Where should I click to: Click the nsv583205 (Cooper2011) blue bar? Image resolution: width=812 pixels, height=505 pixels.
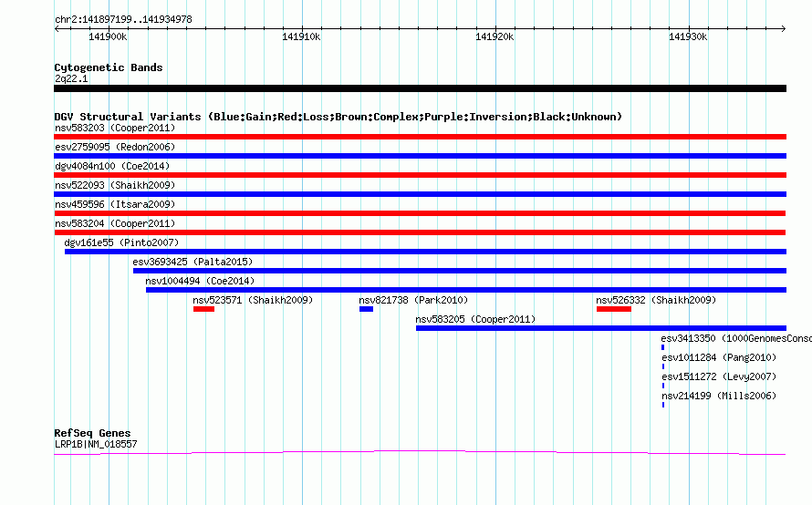(601, 328)
